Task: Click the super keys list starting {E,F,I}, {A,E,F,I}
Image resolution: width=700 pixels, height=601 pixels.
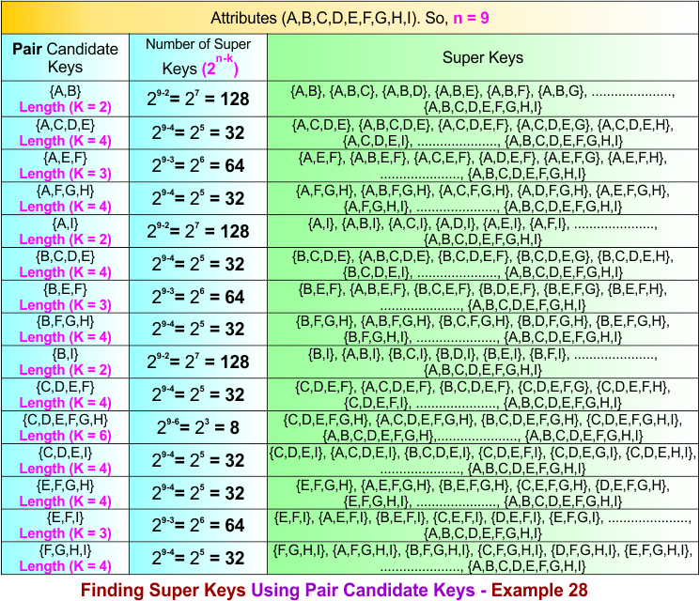Action: point(483,526)
